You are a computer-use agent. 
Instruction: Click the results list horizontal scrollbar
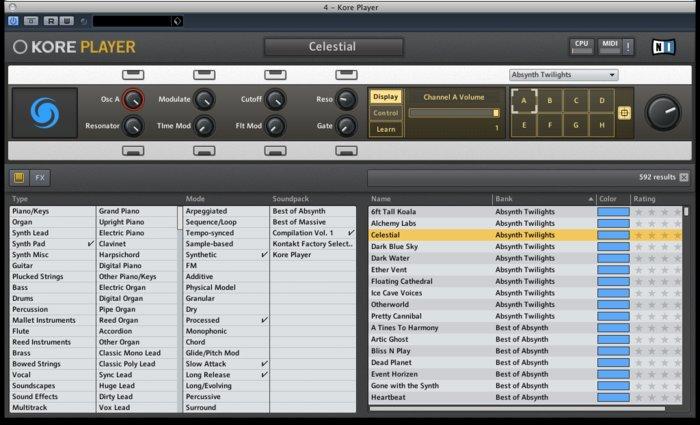coord(517,408)
